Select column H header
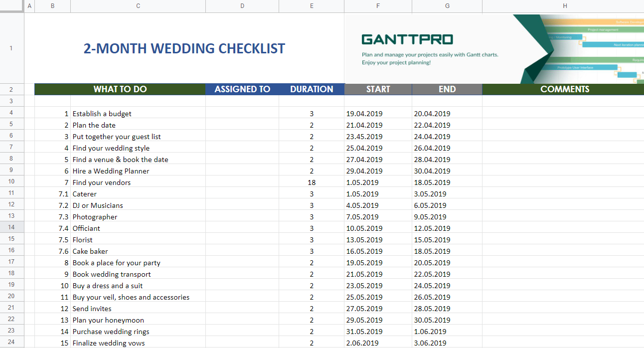Viewport: 644px width, 348px height. (x=565, y=6)
